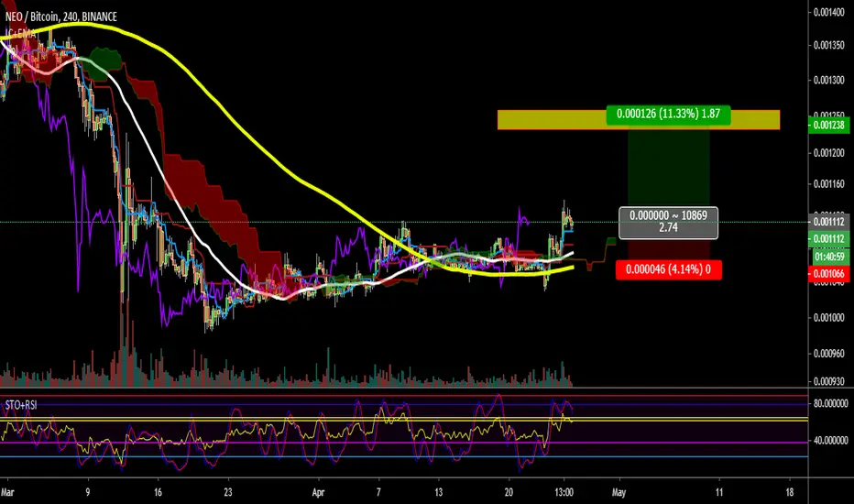854x504 pixels.
Task: Select the green profit label 0.000126 (11.33%) 1.87
Action: point(668,114)
